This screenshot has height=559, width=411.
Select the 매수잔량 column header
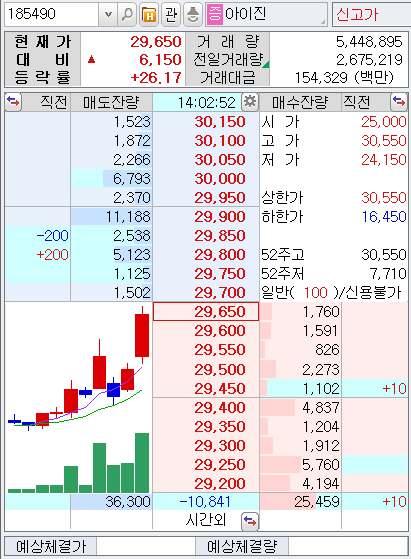point(300,102)
